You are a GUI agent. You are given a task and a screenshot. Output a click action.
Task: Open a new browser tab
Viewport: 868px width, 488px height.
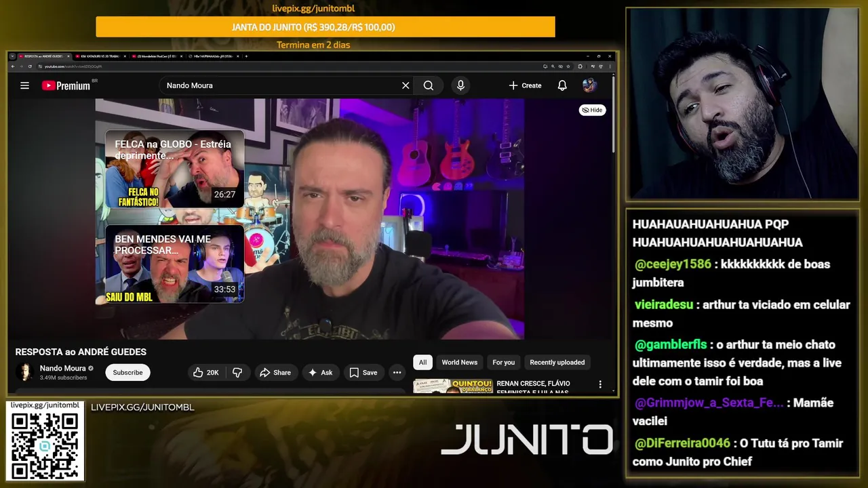(x=246, y=56)
